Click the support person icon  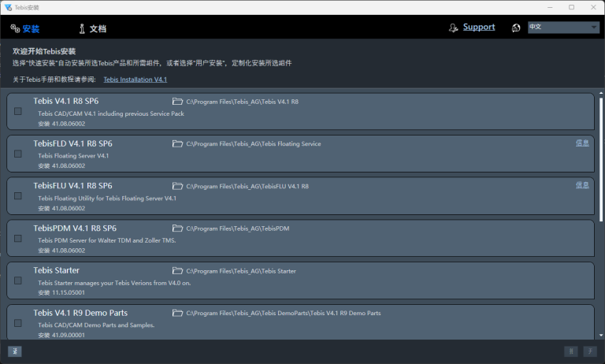coord(453,28)
